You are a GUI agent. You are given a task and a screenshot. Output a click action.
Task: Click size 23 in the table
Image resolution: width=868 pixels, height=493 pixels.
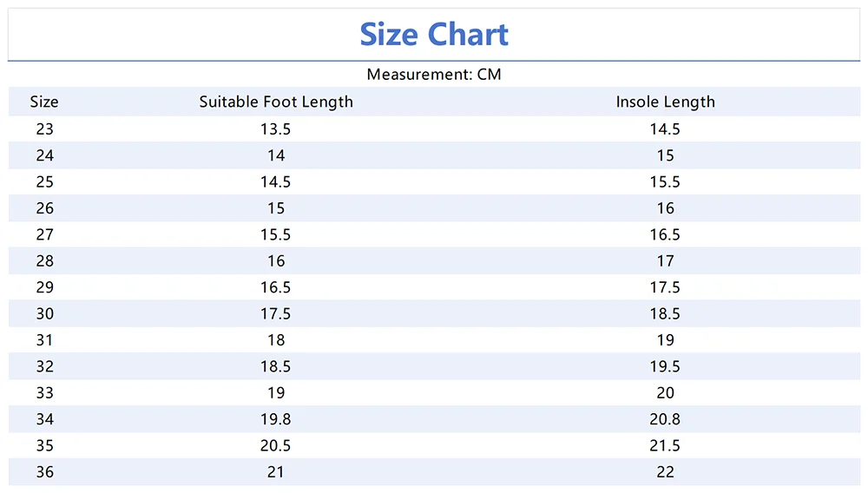(x=44, y=129)
